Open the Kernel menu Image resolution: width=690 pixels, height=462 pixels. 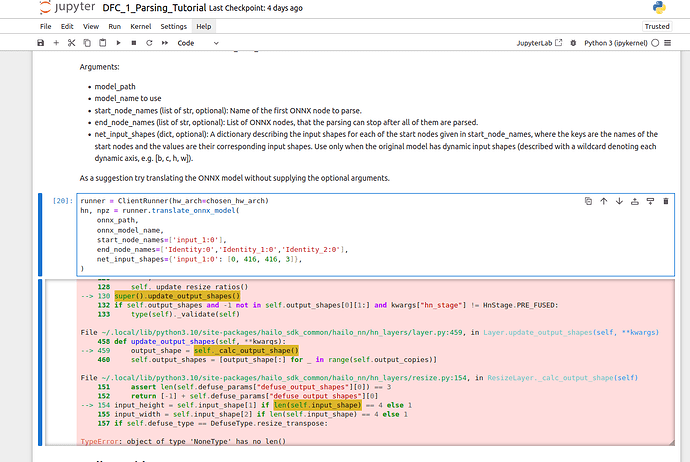[x=142, y=25]
